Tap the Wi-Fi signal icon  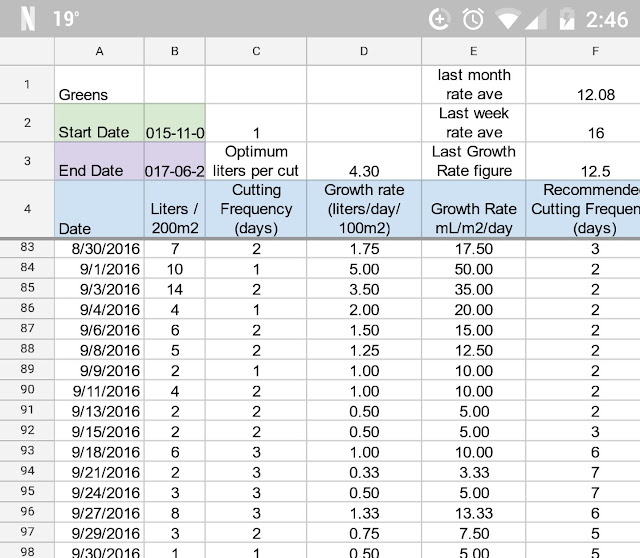click(x=511, y=19)
